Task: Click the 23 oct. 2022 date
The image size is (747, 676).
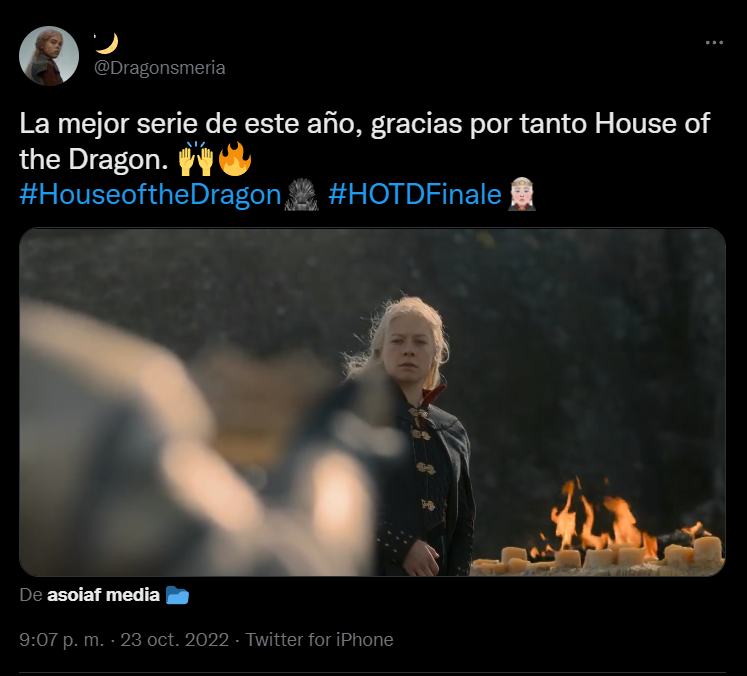Action: click(174, 639)
